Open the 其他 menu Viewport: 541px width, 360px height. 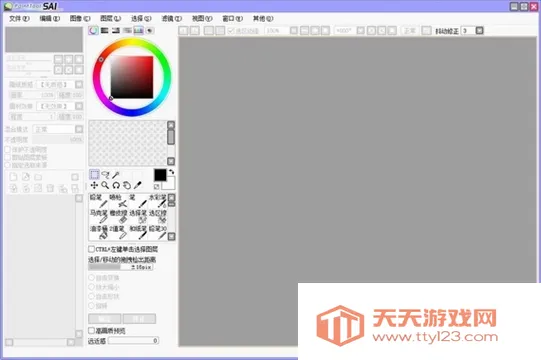tap(263, 19)
